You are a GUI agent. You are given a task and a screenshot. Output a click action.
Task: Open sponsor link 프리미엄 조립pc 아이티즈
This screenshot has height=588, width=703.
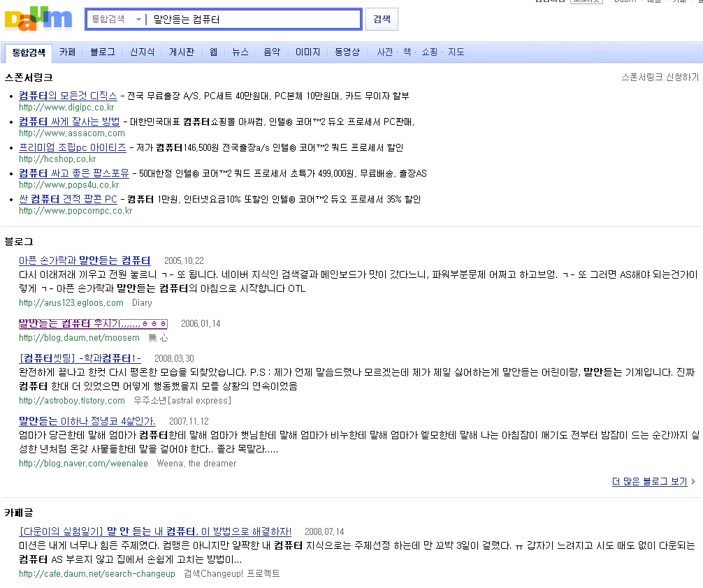73,147
